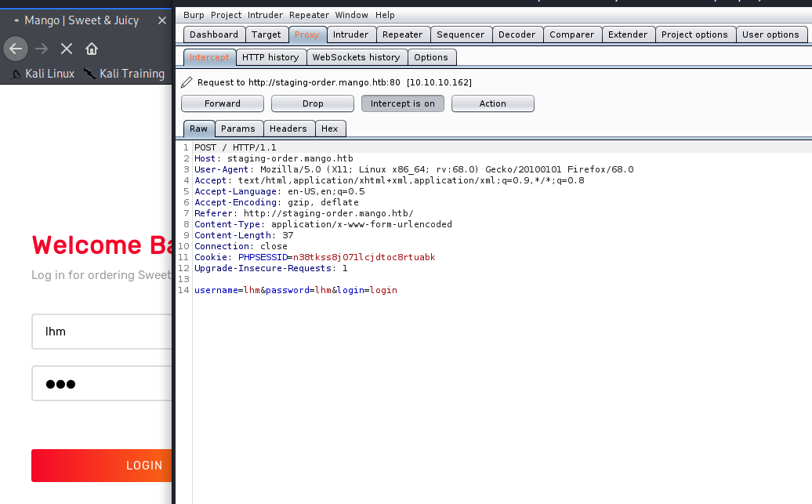Open the Kali Linux bookmark

(x=44, y=74)
